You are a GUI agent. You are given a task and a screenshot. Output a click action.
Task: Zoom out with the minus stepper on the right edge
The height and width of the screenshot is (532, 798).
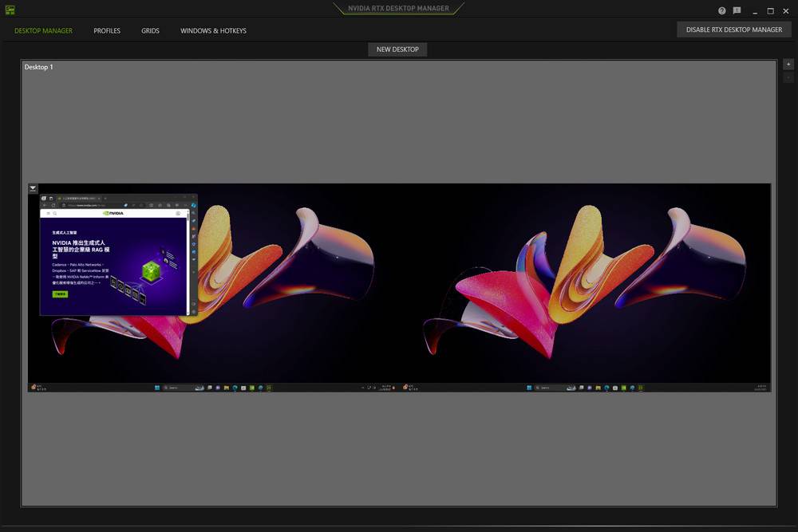(788, 77)
